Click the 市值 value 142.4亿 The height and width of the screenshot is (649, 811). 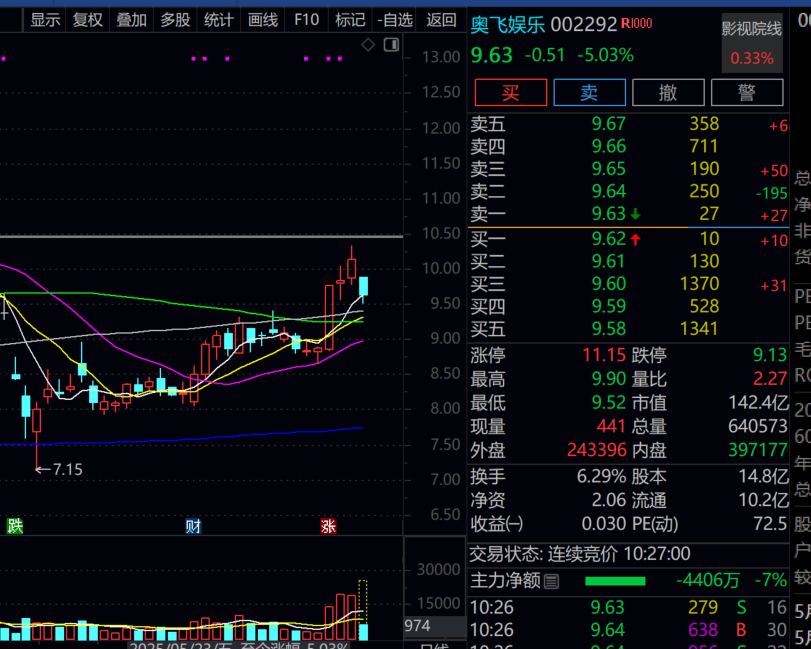tap(758, 403)
